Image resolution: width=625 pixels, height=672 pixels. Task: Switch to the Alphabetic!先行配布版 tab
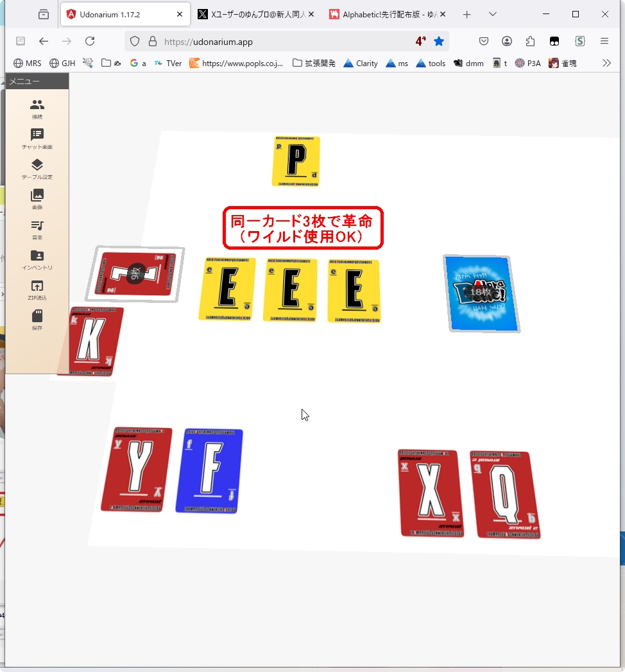click(383, 15)
